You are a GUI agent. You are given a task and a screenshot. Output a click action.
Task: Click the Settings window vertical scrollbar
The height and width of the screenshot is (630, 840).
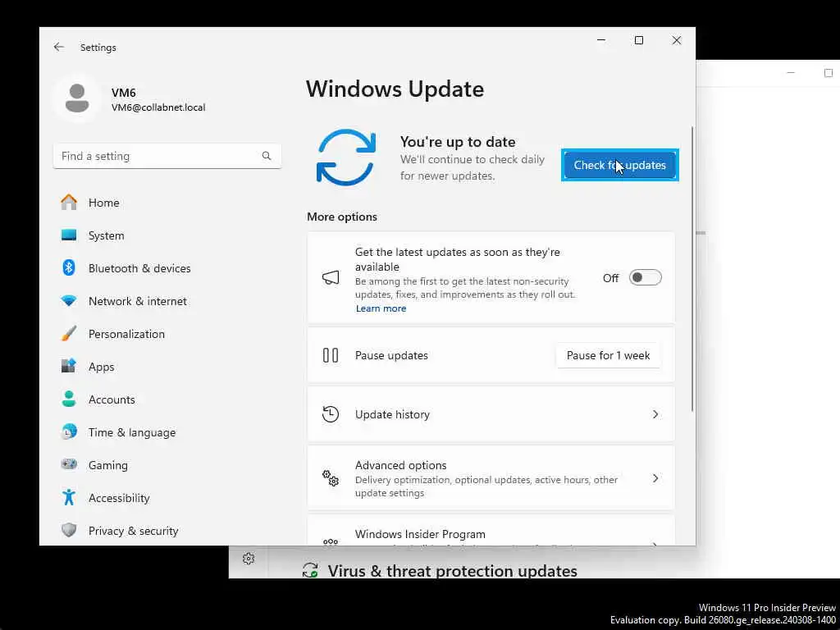[x=692, y=269]
